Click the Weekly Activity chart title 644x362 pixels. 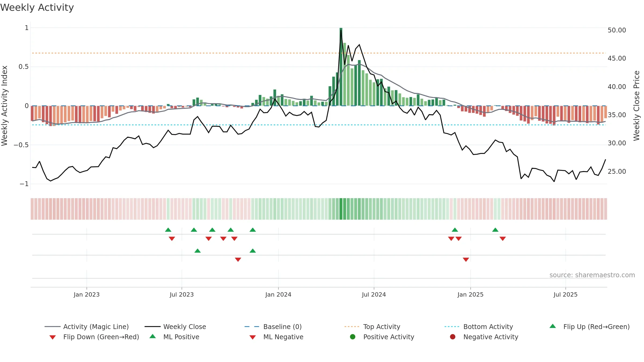(x=37, y=8)
